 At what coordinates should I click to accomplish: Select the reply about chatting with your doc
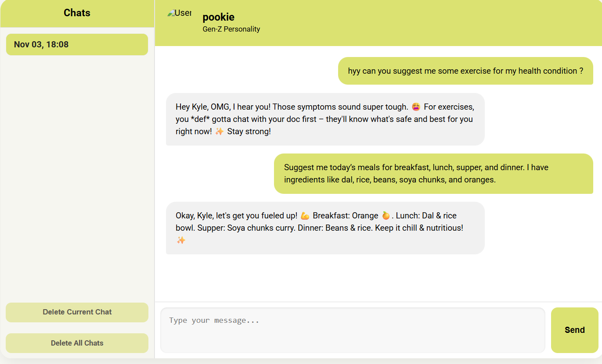325,119
